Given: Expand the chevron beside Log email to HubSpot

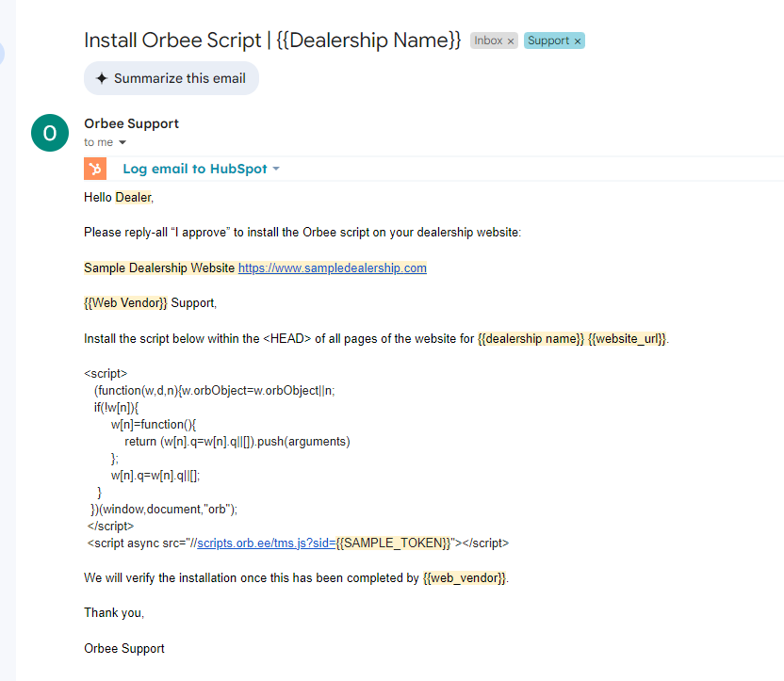Looking at the screenshot, I should click(273, 168).
